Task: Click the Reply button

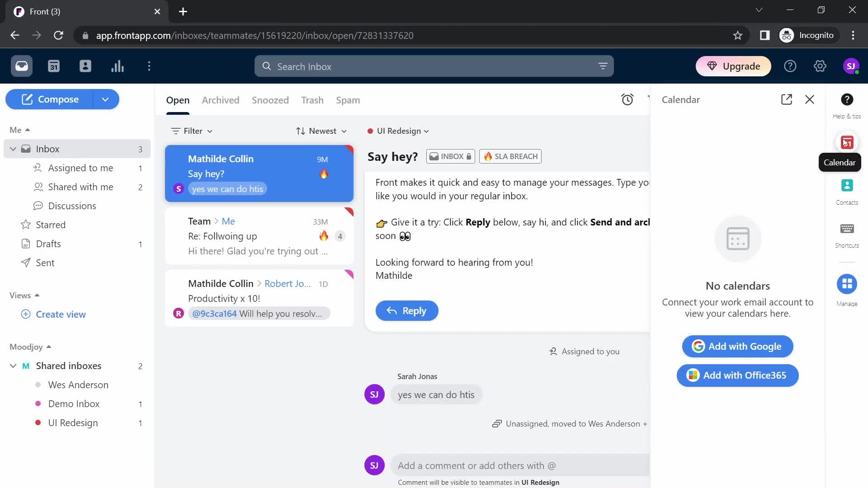Action: 407,311
